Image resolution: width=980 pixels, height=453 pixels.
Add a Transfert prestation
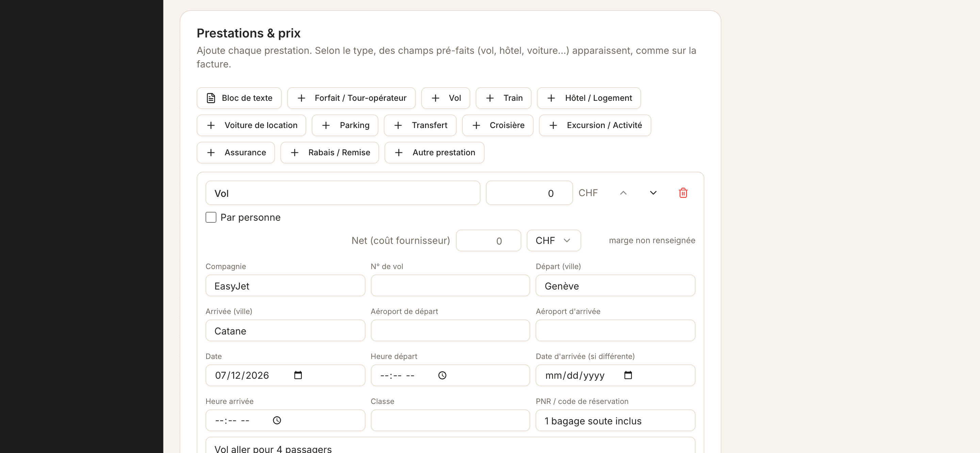[420, 125]
